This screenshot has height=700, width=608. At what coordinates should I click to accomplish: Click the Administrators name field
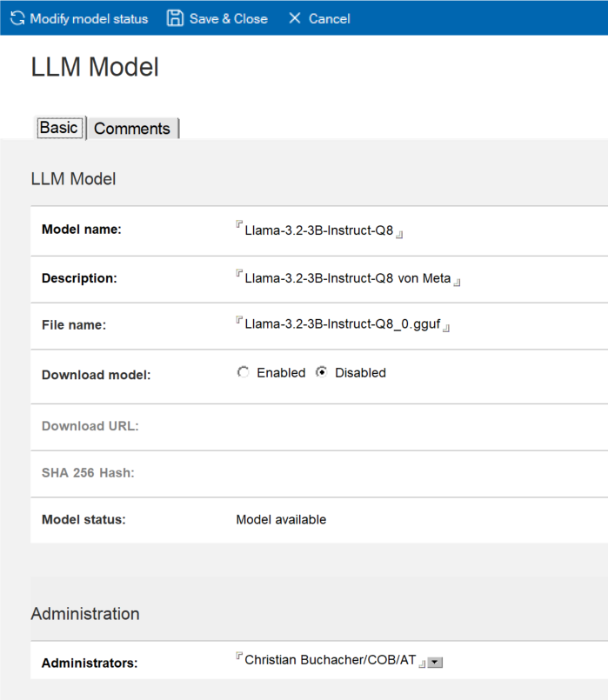pos(331,660)
